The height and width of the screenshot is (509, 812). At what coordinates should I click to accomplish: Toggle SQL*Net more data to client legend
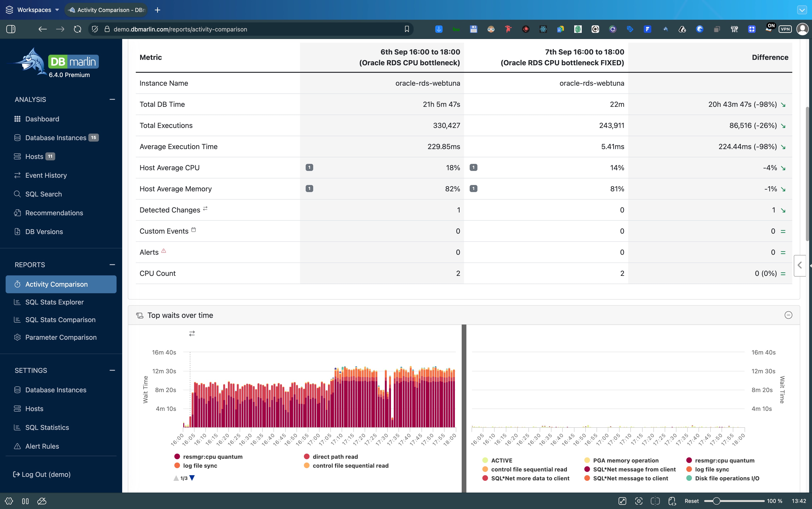pyautogui.click(x=526, y=478)
